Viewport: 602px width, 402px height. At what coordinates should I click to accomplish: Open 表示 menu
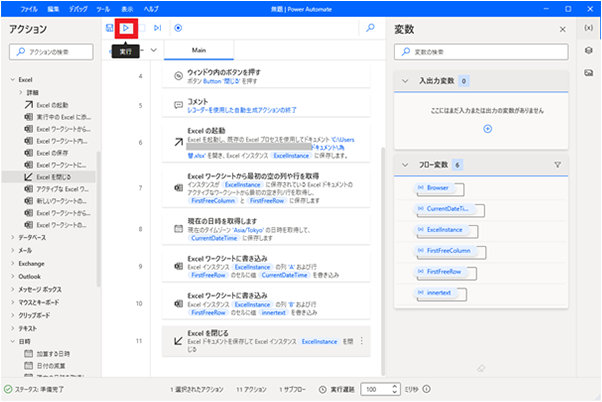click(127, 9)
